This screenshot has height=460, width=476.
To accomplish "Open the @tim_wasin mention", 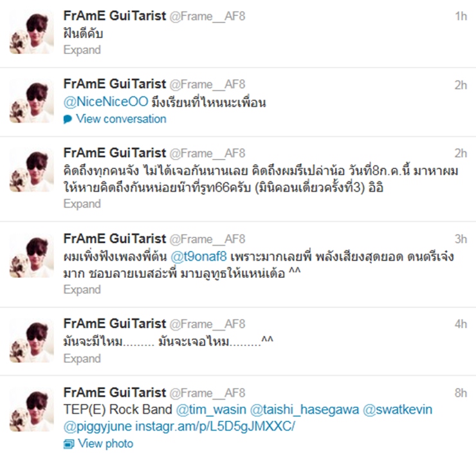I will 211,410.
